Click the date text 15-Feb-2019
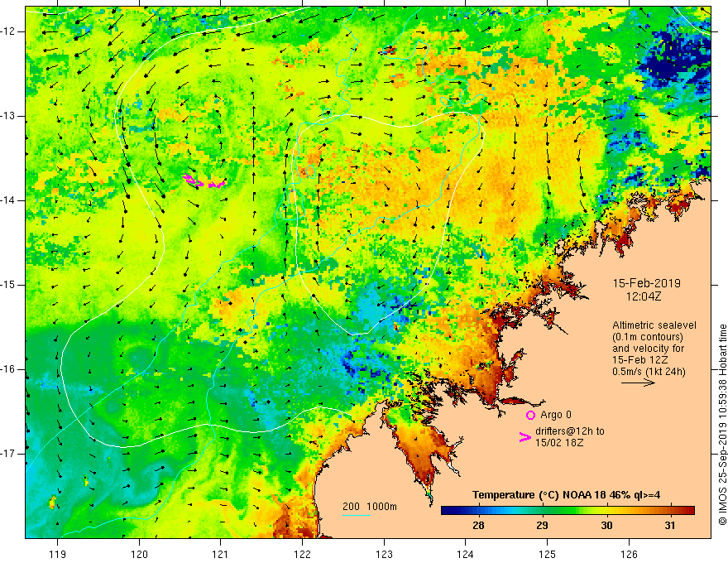 (647, 283)
